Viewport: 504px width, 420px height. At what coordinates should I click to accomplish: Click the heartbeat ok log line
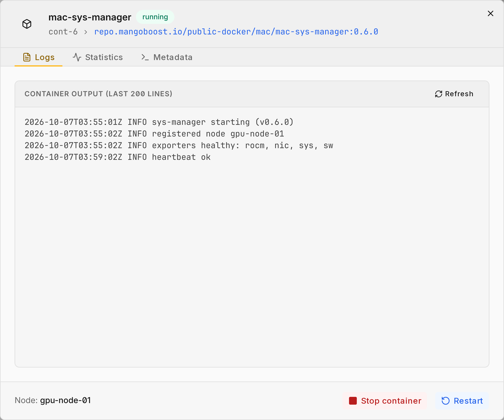tap(118, 157)
